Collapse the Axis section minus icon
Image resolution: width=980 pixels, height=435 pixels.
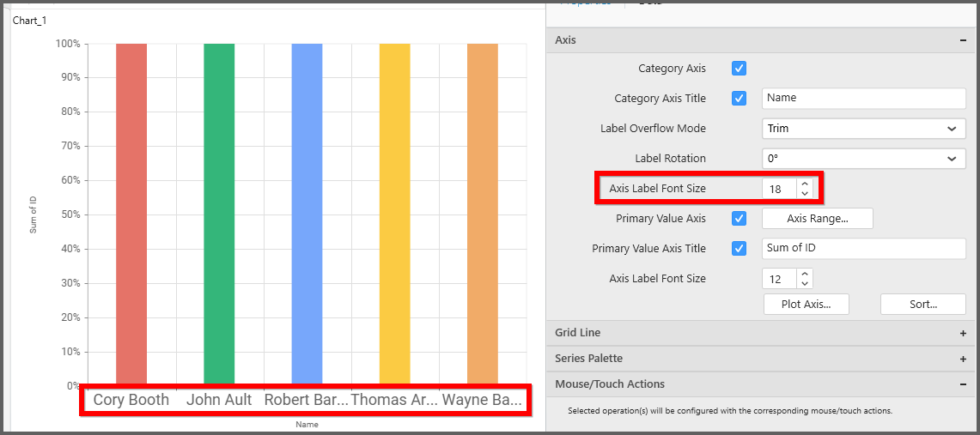tap(963, 40)
